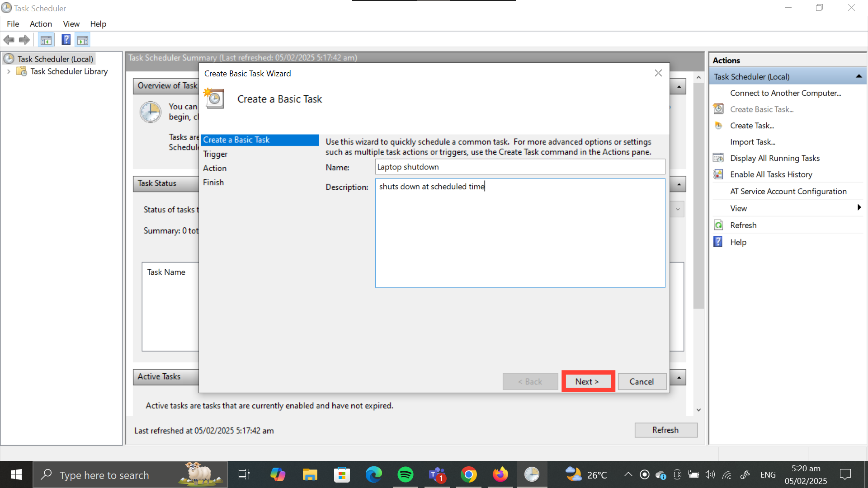This screenshot has height=488, width=868.
Task: Click the blue Help toolbar icon
Action: 66,40
